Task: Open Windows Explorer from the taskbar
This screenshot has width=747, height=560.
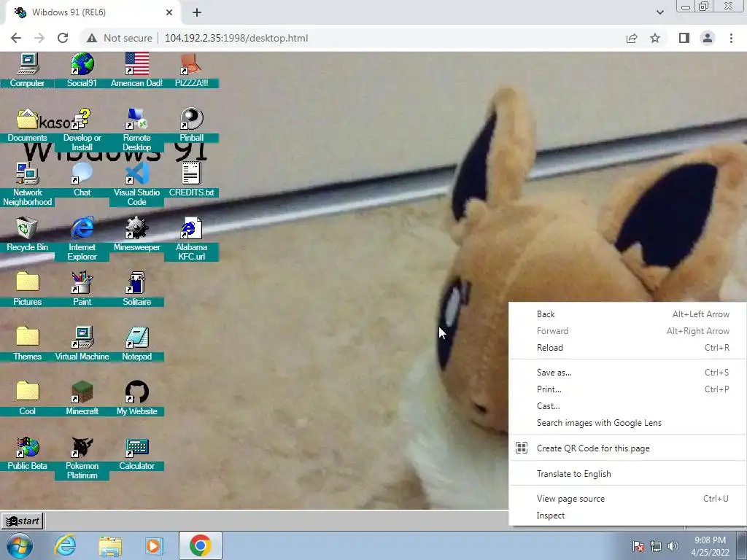Action: (x=110, y=545)
